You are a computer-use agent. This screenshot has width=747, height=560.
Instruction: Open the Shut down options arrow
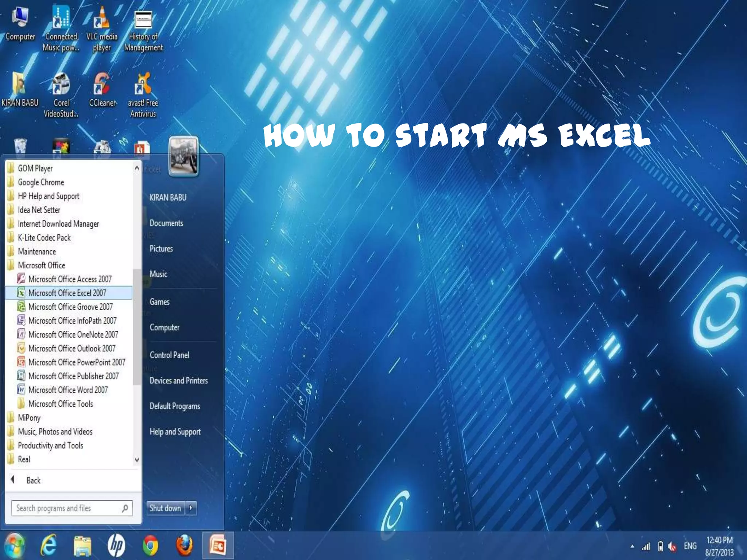pos(191,508)
